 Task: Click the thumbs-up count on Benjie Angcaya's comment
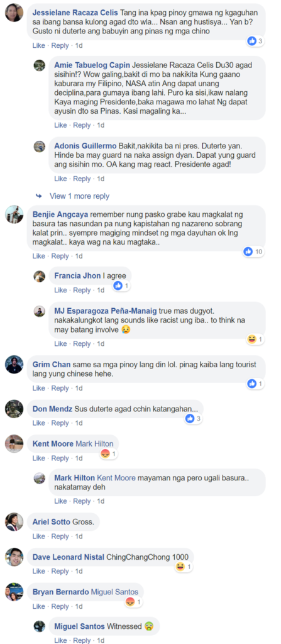tap(259, 252)
